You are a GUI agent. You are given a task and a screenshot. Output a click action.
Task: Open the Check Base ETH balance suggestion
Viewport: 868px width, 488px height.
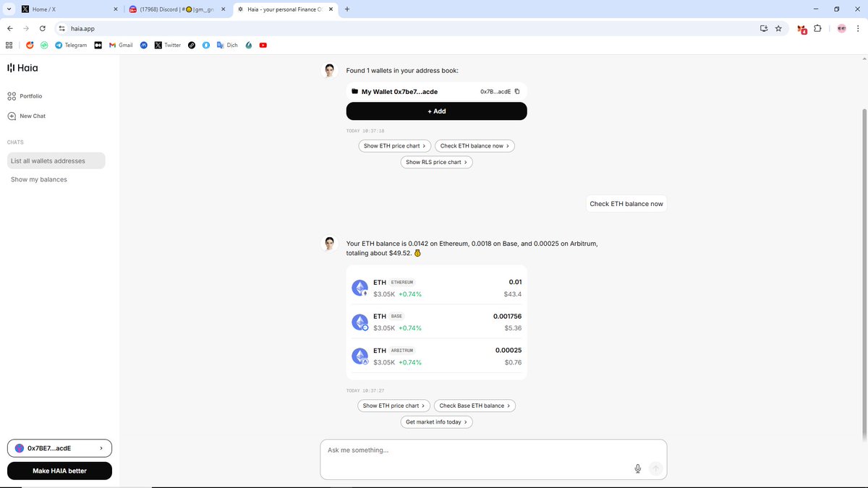[475, 406]
